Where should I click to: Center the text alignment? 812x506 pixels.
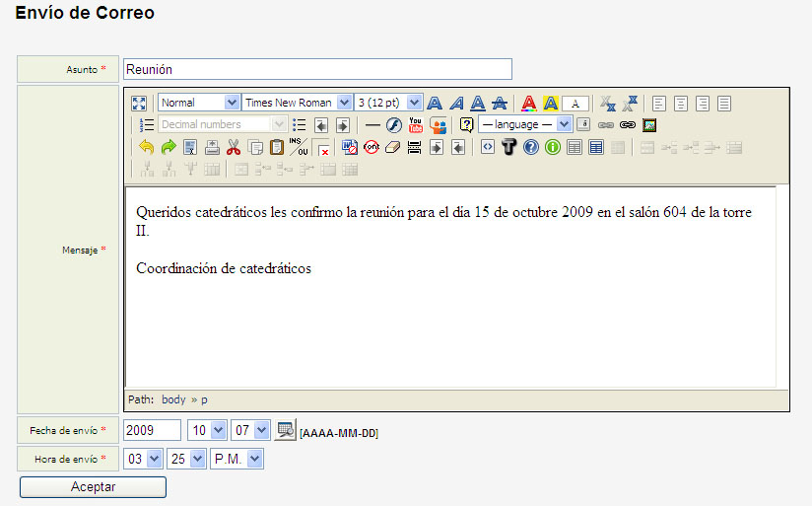681,104
